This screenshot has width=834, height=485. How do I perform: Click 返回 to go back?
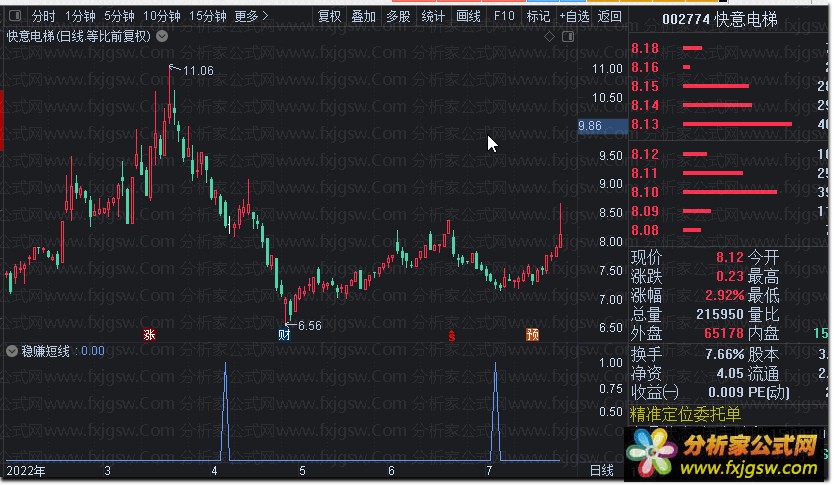[x=610, y=16]
